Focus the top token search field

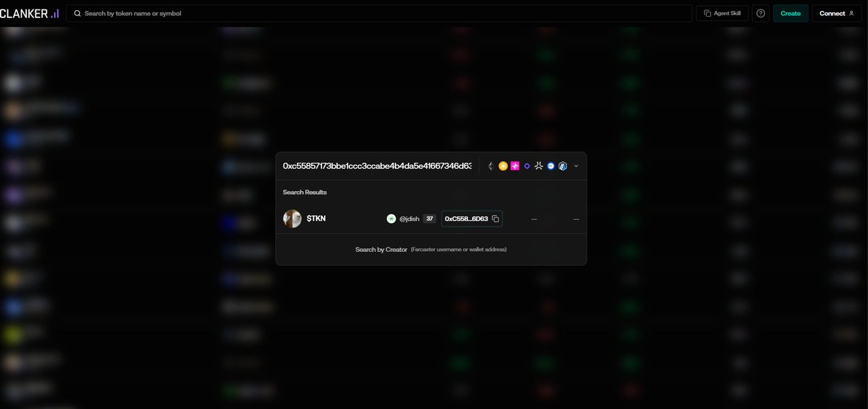379,13
